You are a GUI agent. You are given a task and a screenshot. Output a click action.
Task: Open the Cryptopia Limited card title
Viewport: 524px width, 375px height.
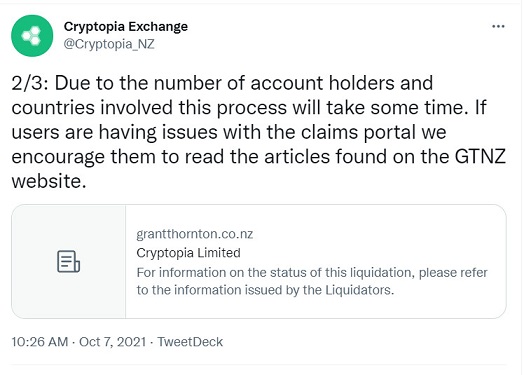188,253
